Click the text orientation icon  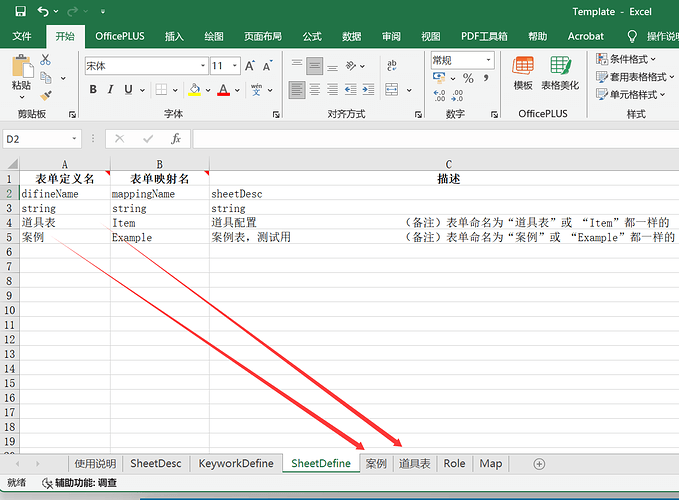351,66
